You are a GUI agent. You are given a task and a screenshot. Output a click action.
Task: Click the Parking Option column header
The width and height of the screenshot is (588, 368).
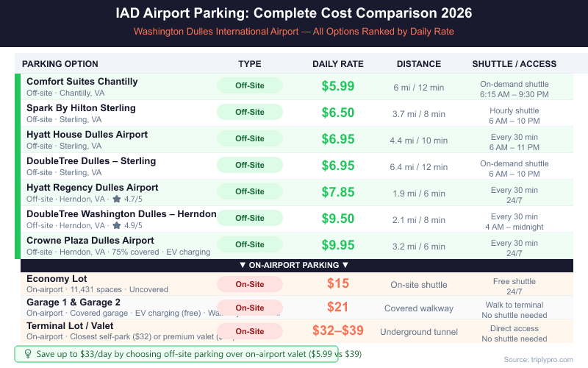(65, 64)
